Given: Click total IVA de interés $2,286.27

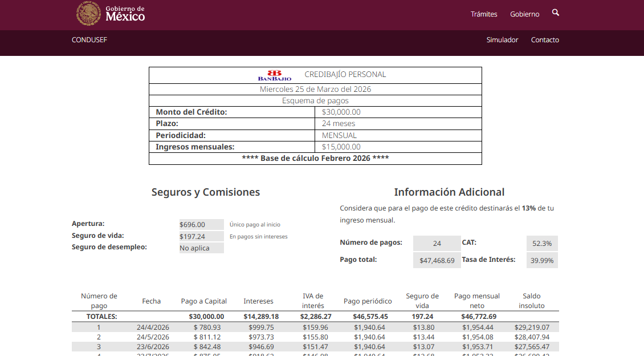Looking at the screenshot, I should pyautogui.click(x=315, y=317).
